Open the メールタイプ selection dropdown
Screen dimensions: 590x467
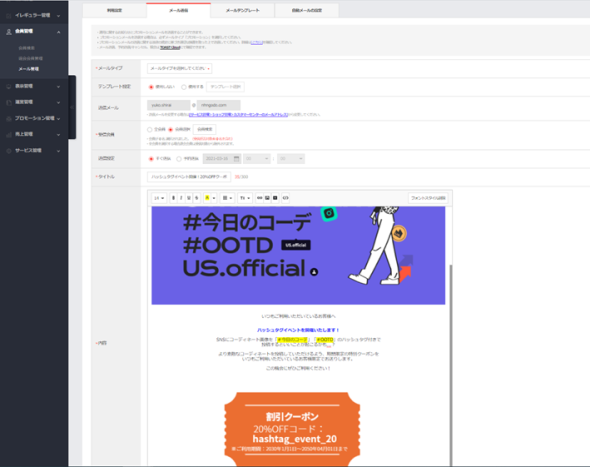coord(179,68)
